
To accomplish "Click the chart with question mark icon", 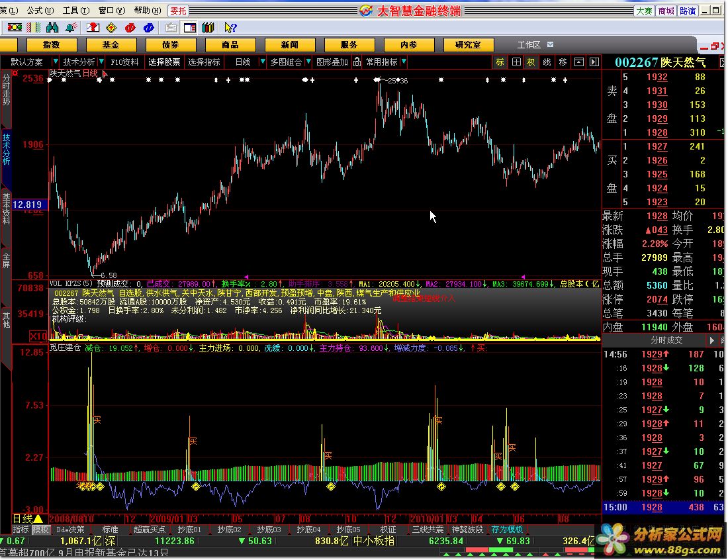I will (x=93, y=28).
